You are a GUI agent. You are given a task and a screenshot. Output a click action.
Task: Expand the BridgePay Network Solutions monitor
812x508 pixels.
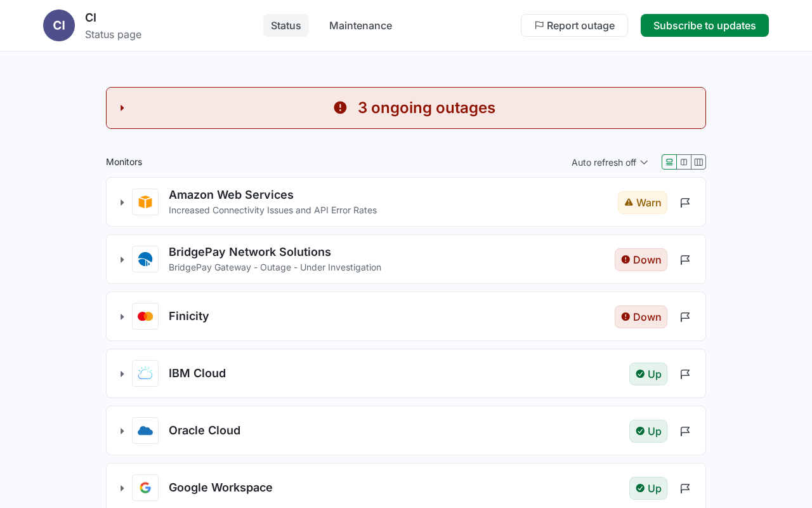(122, 260)
